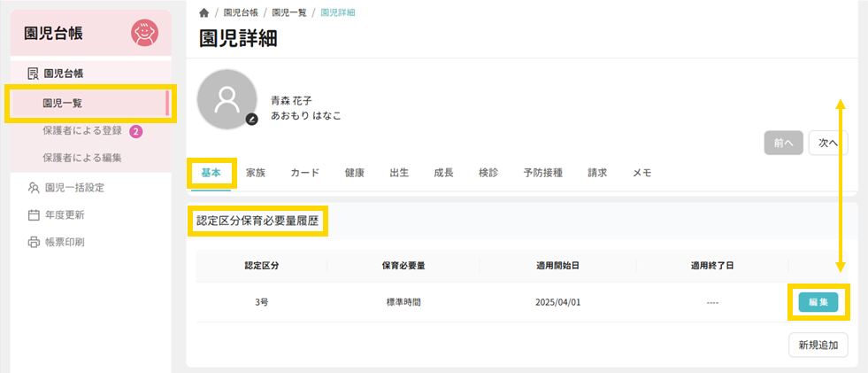Open the gray profile avatar picture
The width and height of the screenshot is (868, 373).
click(227, 96)
